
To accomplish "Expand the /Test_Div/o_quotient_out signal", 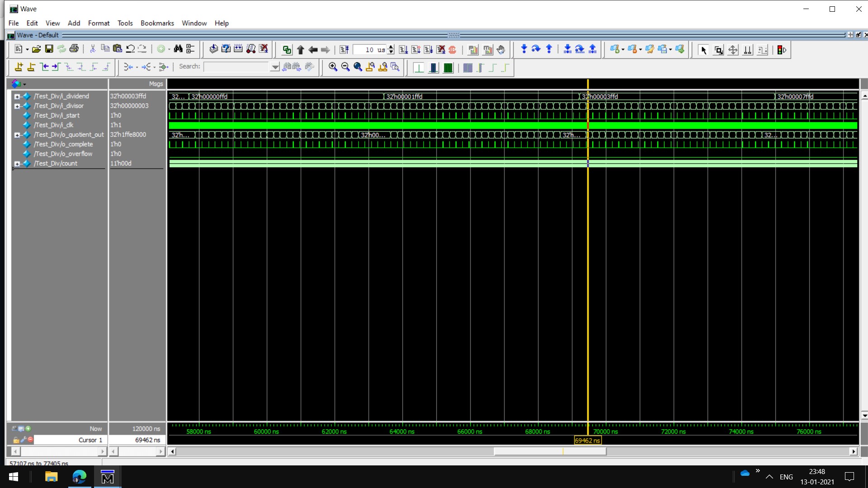I will pyautogui.click(x=17, y=135).
